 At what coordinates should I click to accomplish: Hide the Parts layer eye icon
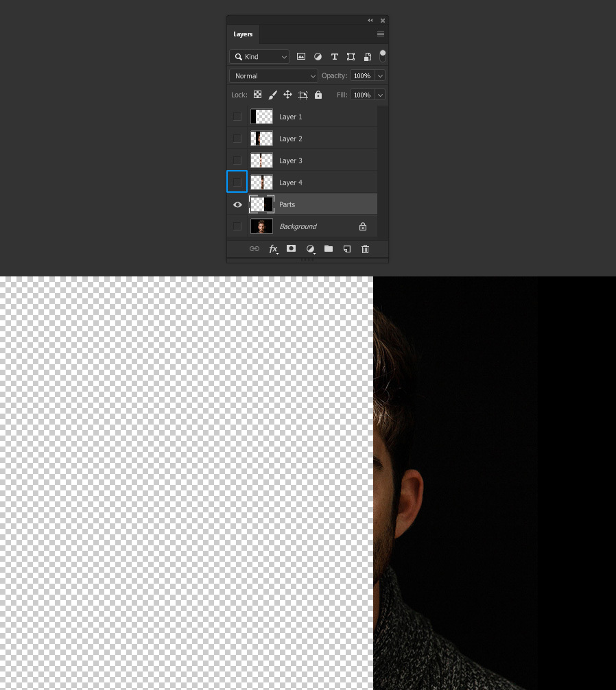237,204
